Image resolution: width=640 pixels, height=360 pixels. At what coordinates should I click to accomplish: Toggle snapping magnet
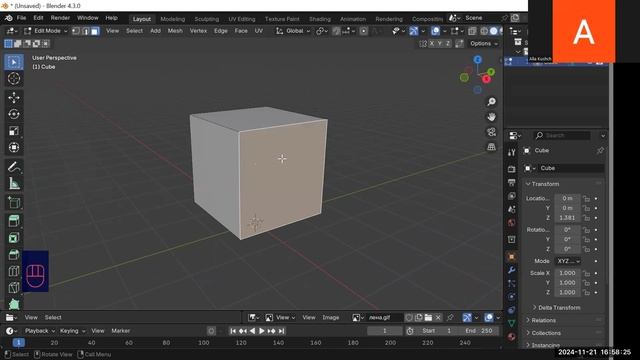(336, 31)
